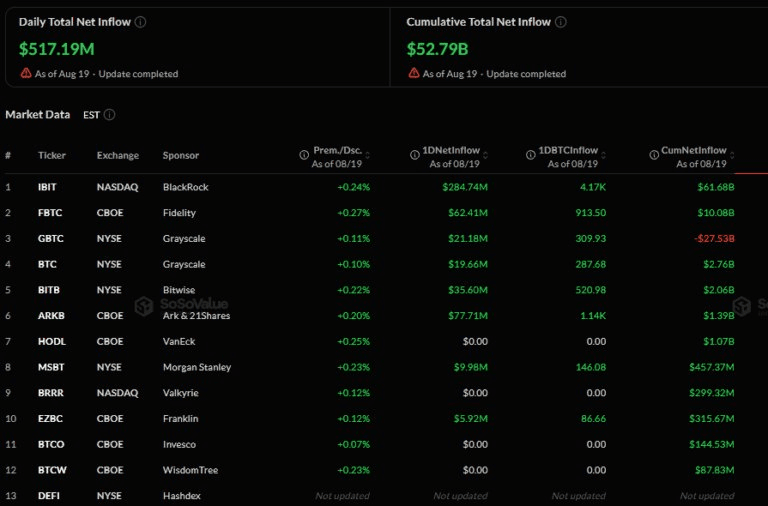
Task: Click the Morgan Stanley sponsor name
Action: click(197, 367)
